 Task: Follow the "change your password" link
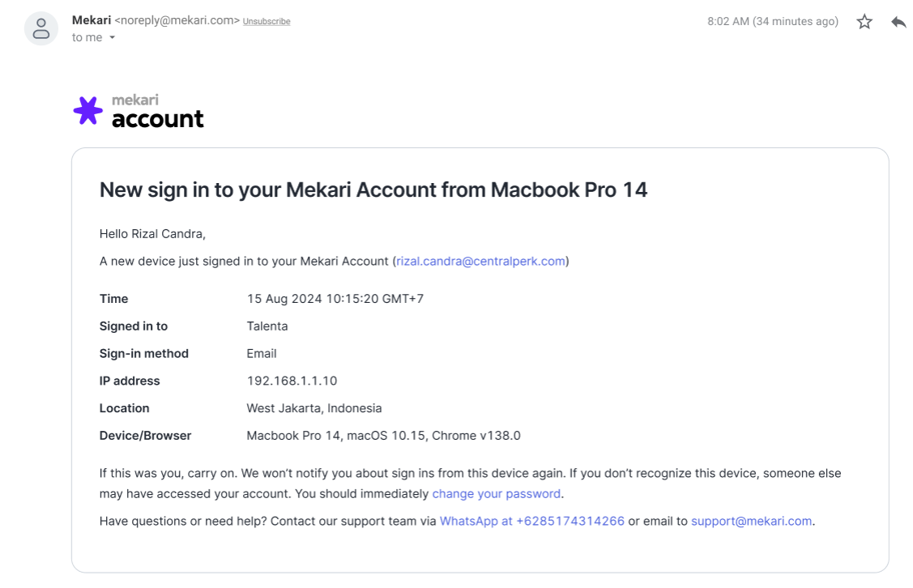point(496,493)
